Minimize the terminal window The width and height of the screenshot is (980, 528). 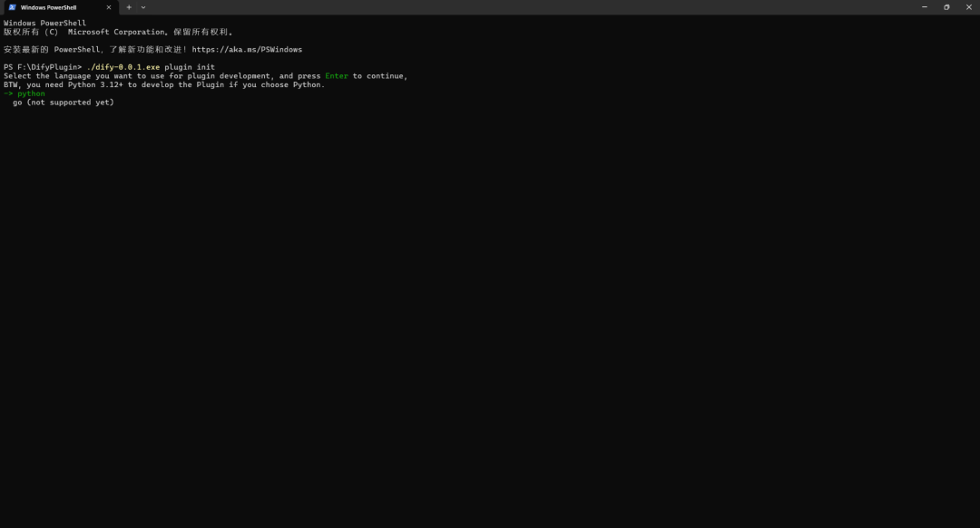925,7
